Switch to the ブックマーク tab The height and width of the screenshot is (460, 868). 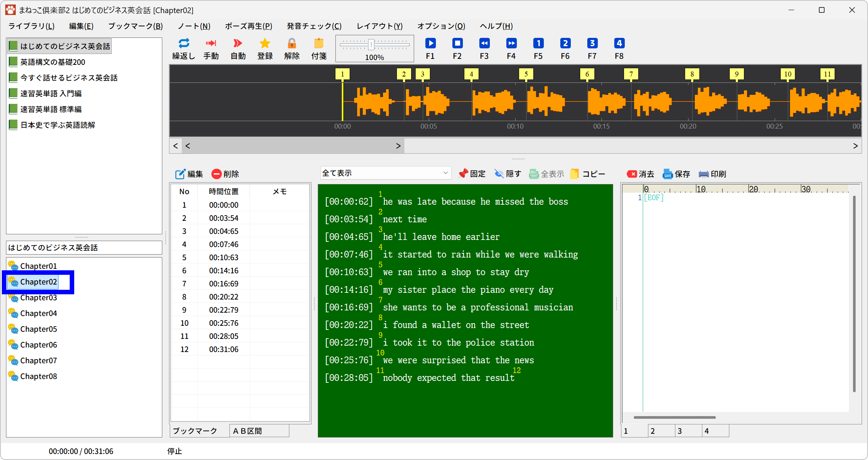(199, 431)
